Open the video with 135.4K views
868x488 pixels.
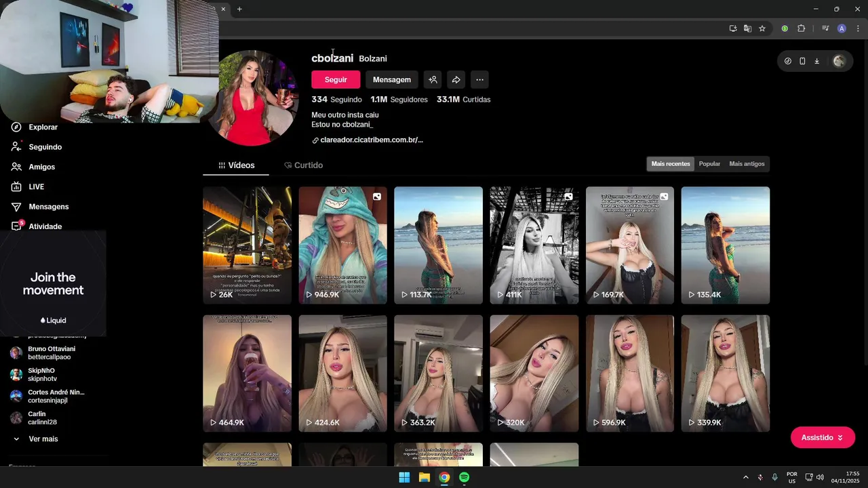pos(726,245)
